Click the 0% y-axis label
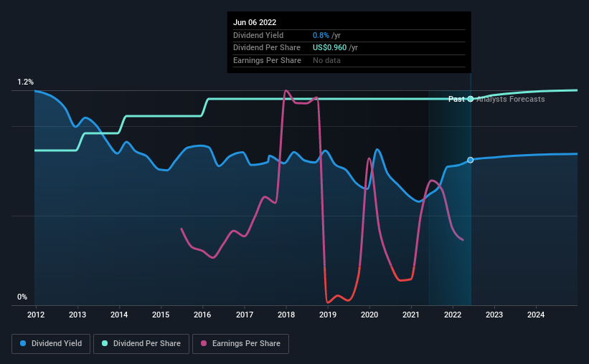The height and width of the screenshot is (364, 589). click(22, 297)
